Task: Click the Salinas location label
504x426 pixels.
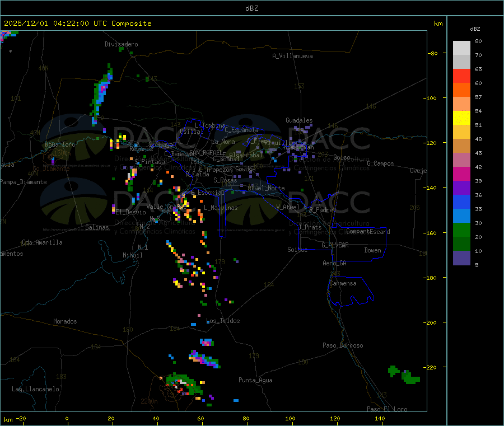Action: 97,227
